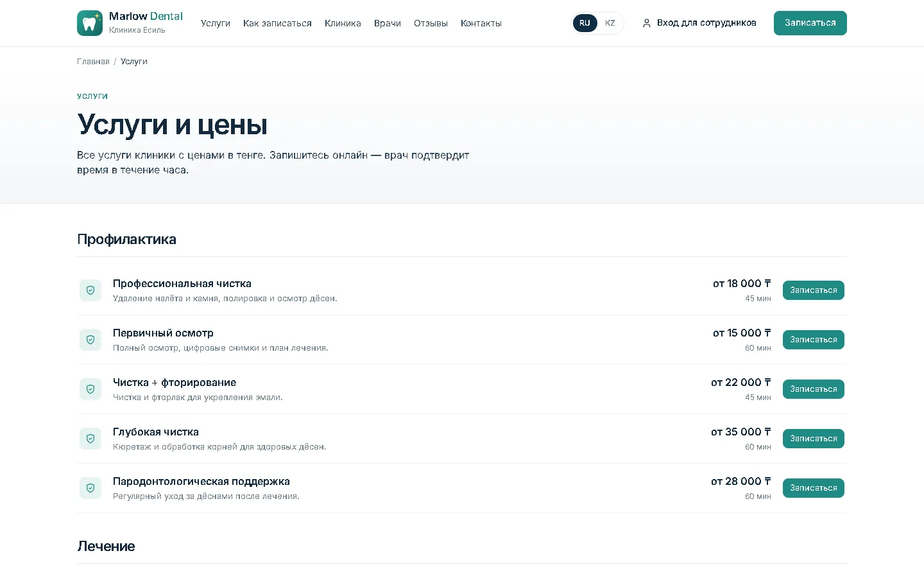
Task: Click the price от 18 000 ₸
Action: [742, 284]
